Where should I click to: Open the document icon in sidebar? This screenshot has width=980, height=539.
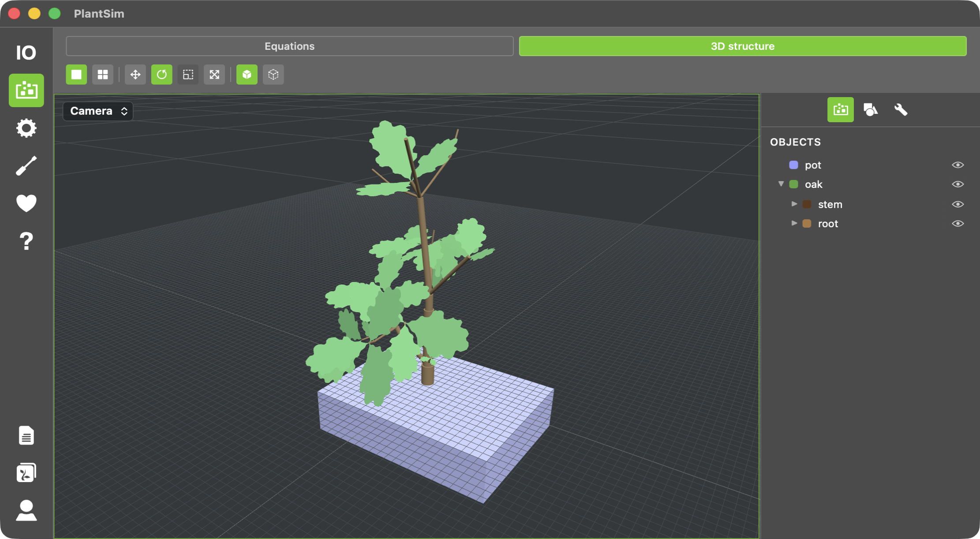pos(26,436)
